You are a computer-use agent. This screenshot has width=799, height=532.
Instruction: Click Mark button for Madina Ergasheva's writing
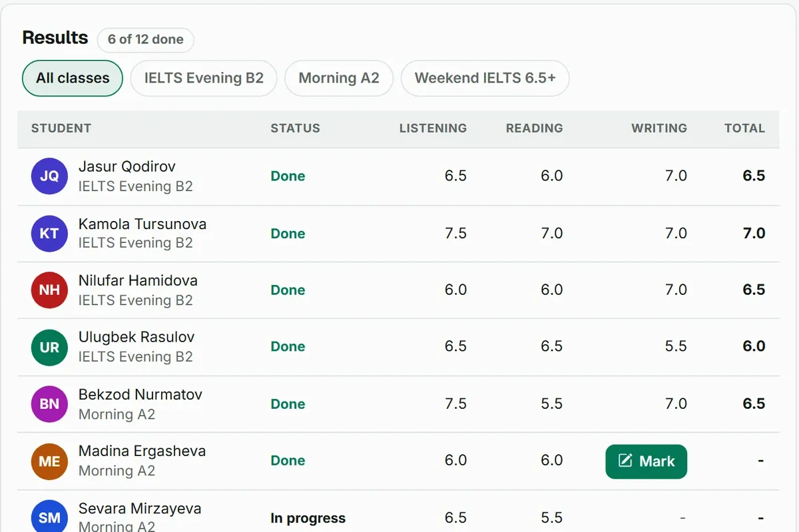[646, 461]
